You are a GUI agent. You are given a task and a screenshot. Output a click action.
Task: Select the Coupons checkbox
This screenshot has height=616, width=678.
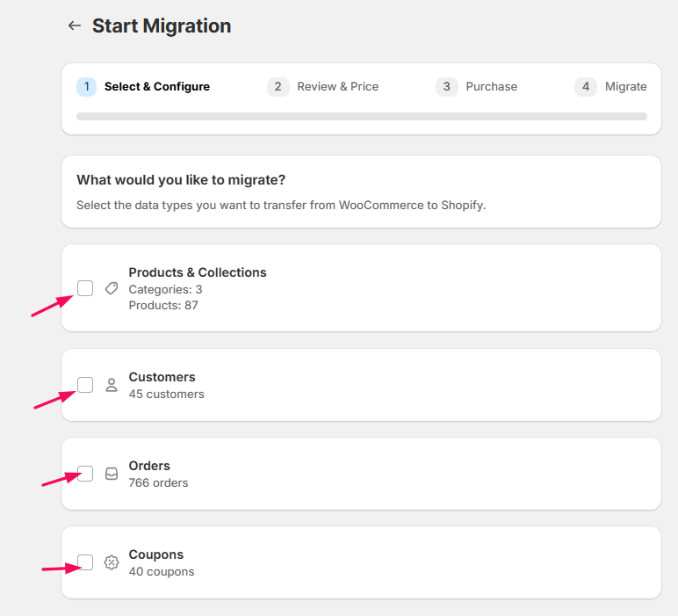click(x=85, y=562)
